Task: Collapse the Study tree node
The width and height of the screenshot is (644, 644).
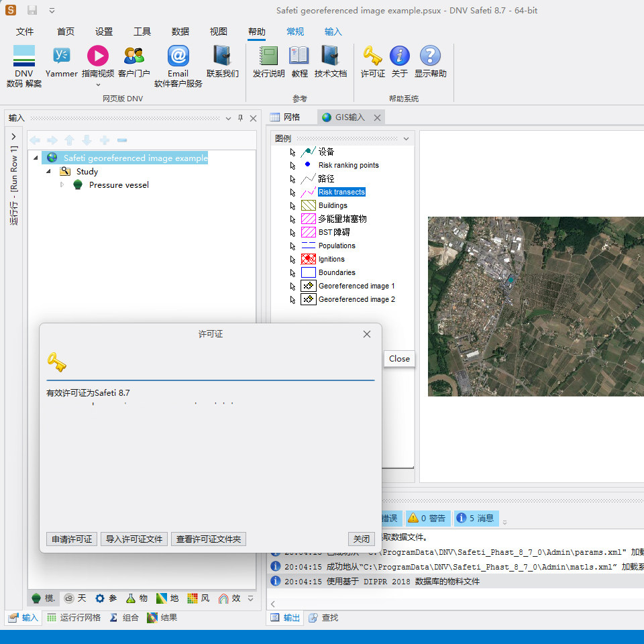Action: [x=48, y=171]
